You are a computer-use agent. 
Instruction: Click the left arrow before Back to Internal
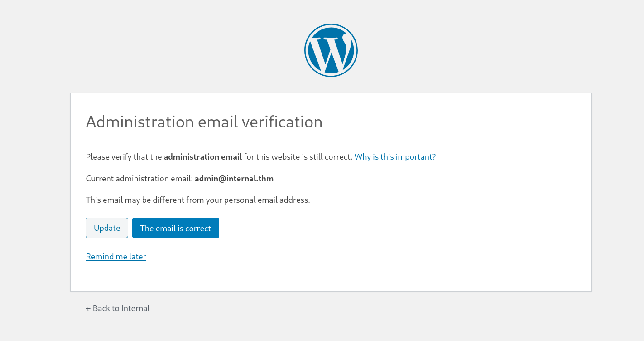[x=88, y=308]
